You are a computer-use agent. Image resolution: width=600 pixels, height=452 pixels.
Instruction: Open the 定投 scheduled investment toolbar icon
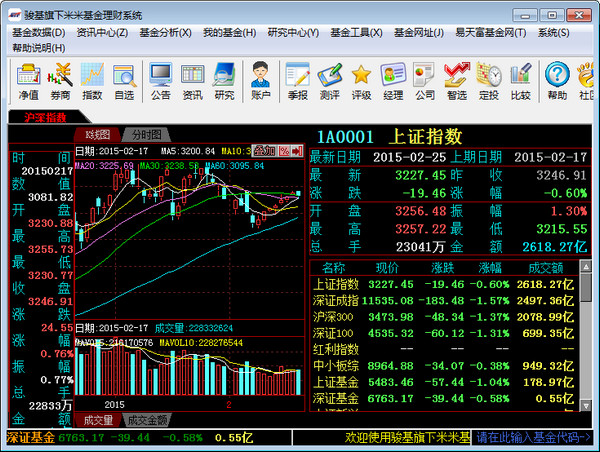click(489, 82)
